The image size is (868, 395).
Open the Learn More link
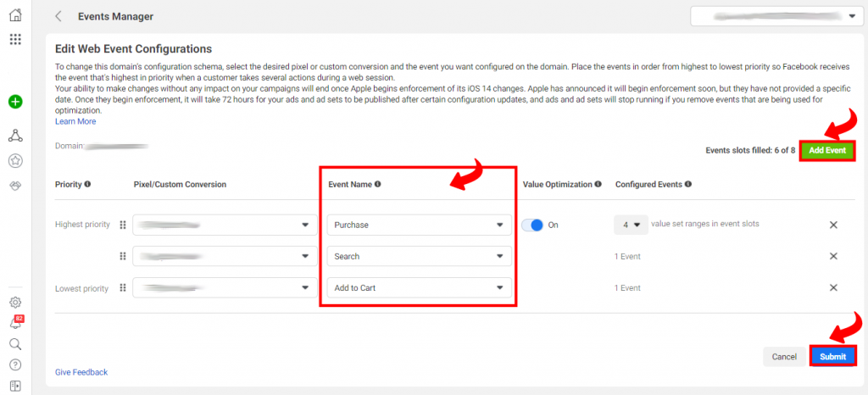point(75,121)
